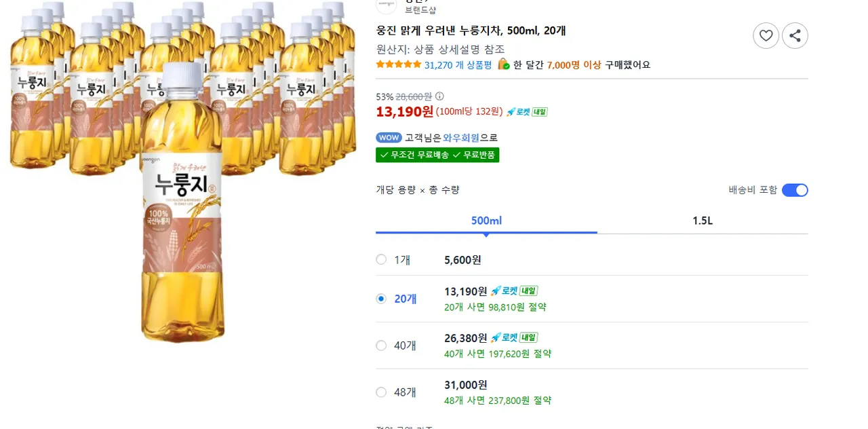Select the 1개 quantity radio option
Image resolution: width=868 pixels, height=429 pixels.
pos(381,259)
